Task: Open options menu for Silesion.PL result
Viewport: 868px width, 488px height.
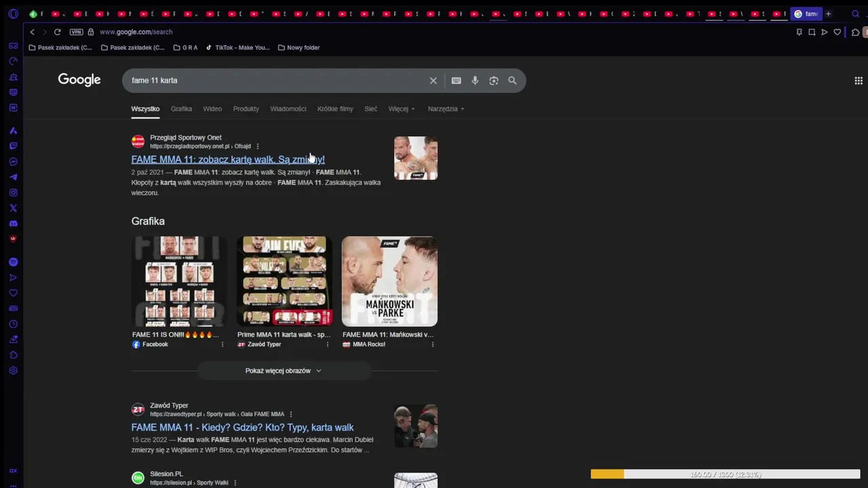Action: coord(235,483)
